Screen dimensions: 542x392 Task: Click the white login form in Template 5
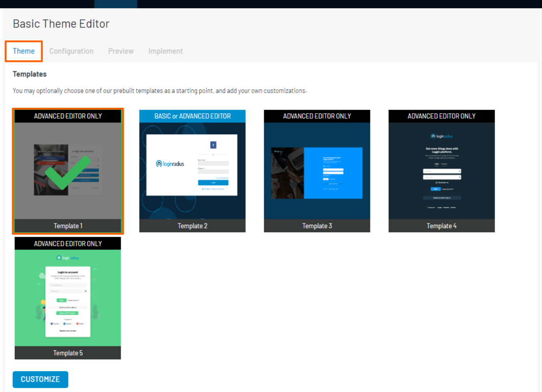[67, 301]
